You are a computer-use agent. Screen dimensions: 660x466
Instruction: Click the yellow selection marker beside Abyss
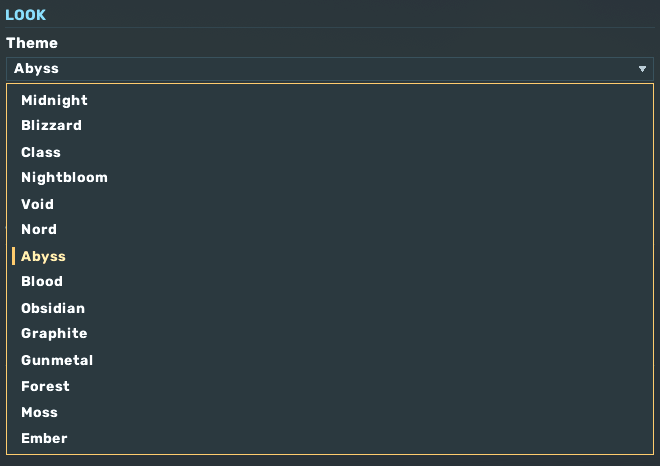[13, 256]
